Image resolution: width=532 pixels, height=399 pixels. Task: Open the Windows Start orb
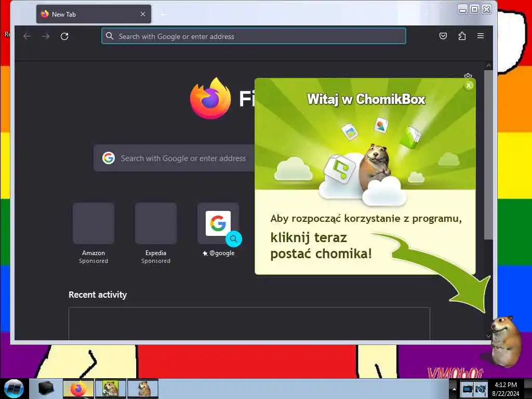click(14, 389)
